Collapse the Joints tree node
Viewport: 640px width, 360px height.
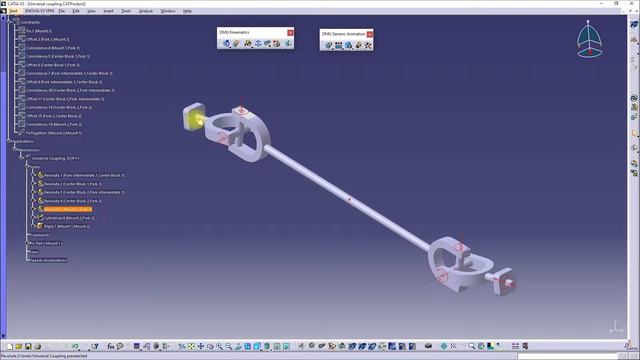[x=27, y=167]
